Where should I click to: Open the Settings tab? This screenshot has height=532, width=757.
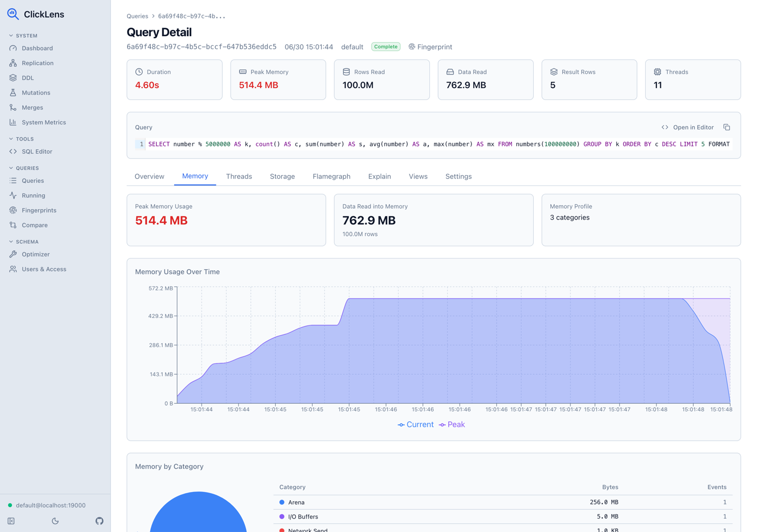459,176
